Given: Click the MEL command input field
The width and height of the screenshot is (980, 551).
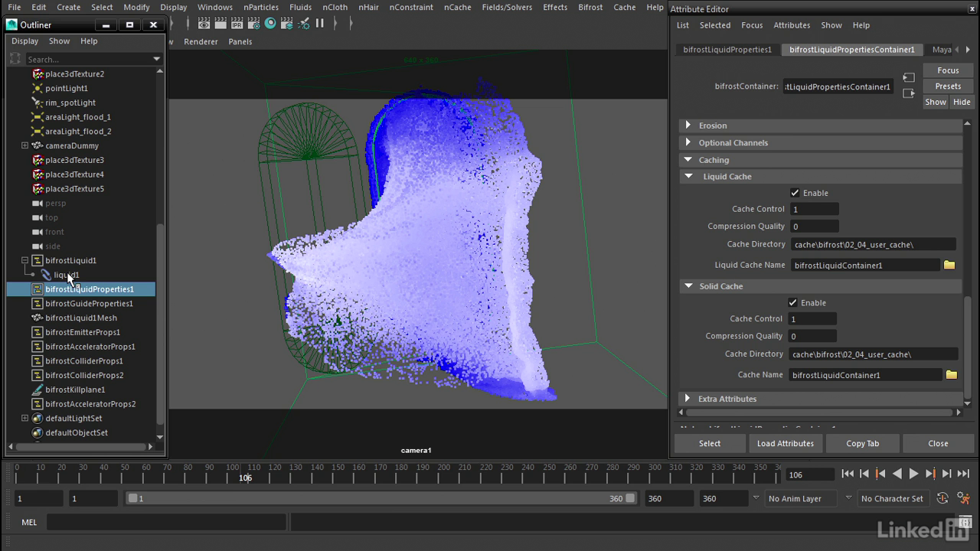Looking at the screenshot, I should coord(166,523).
